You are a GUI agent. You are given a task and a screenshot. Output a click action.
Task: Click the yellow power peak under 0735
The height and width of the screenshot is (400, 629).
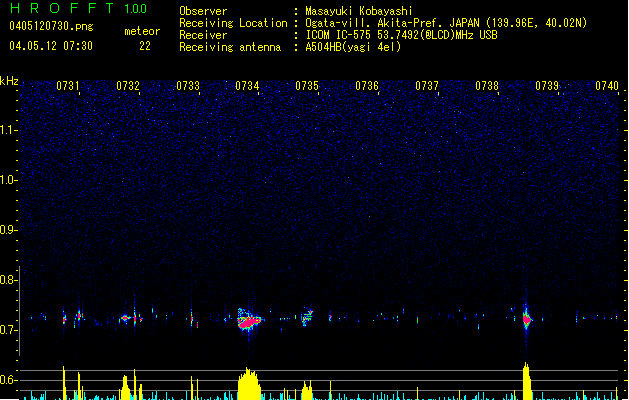coord(307,390)
